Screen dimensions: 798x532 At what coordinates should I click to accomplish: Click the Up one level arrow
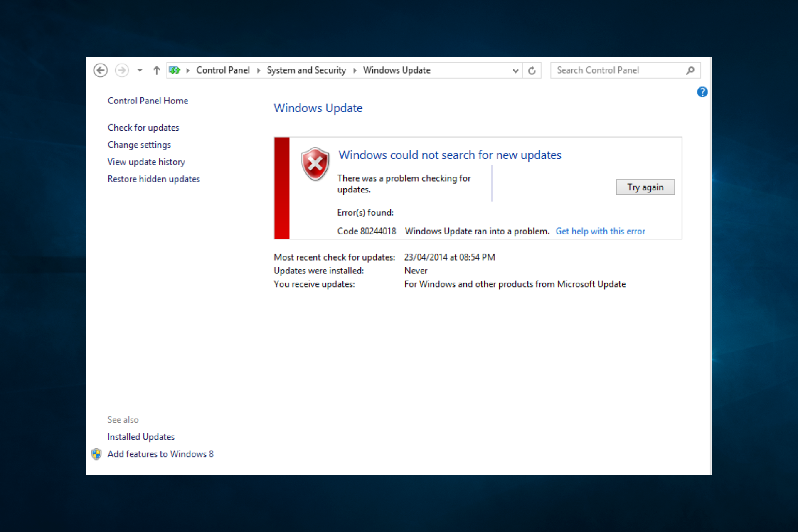(156, 70)
